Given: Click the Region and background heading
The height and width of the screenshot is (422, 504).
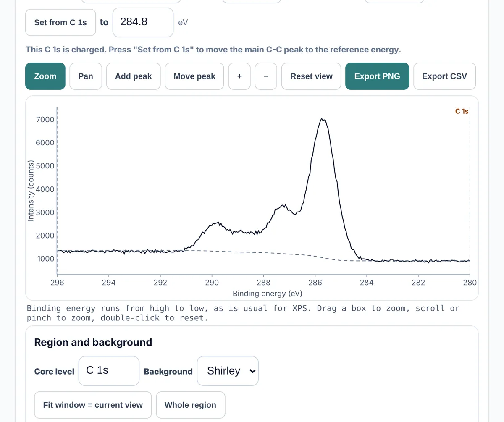Looking at the screenshot, I should click(93, 342).
